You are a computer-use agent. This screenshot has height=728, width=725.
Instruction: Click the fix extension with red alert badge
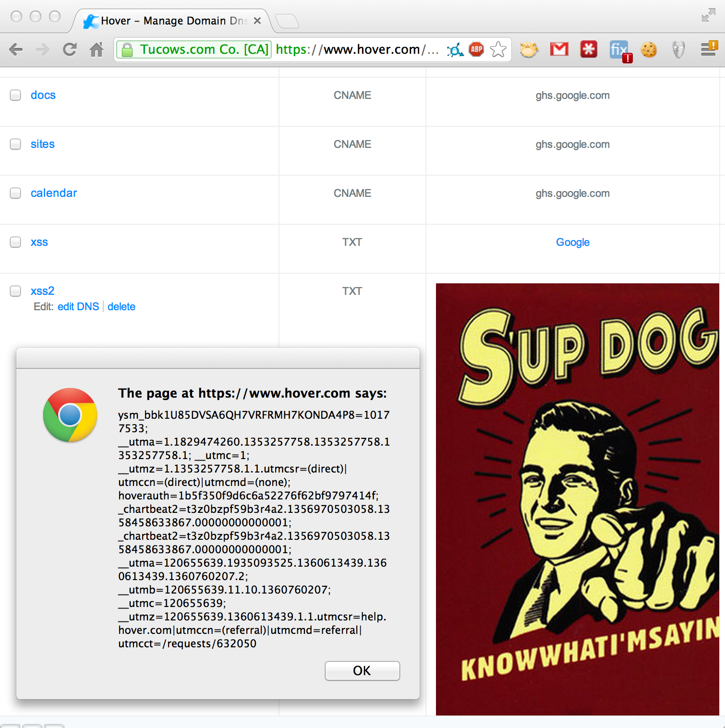pos(619,50)
